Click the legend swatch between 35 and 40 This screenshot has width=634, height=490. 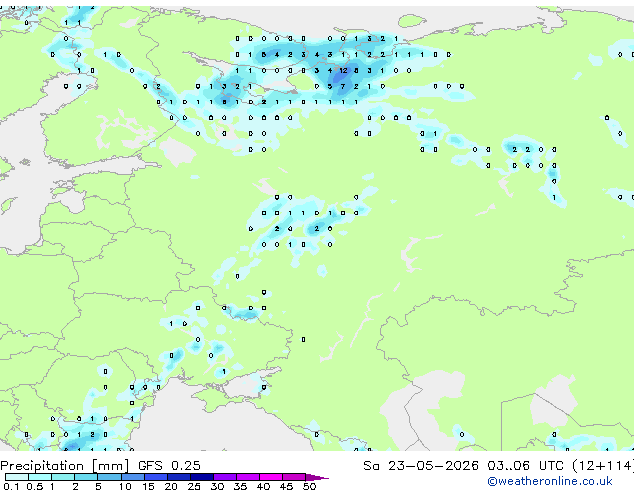pyautogui.click(x=248, y=477)
